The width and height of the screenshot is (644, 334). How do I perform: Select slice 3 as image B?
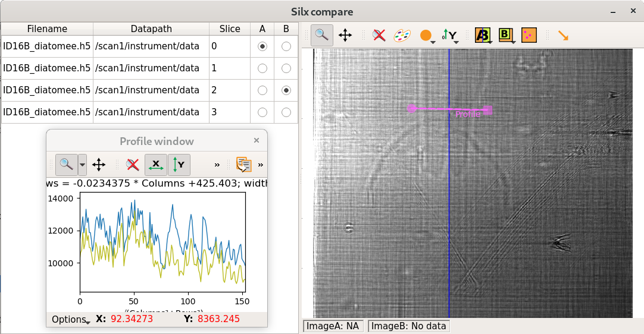pos(286,112)
